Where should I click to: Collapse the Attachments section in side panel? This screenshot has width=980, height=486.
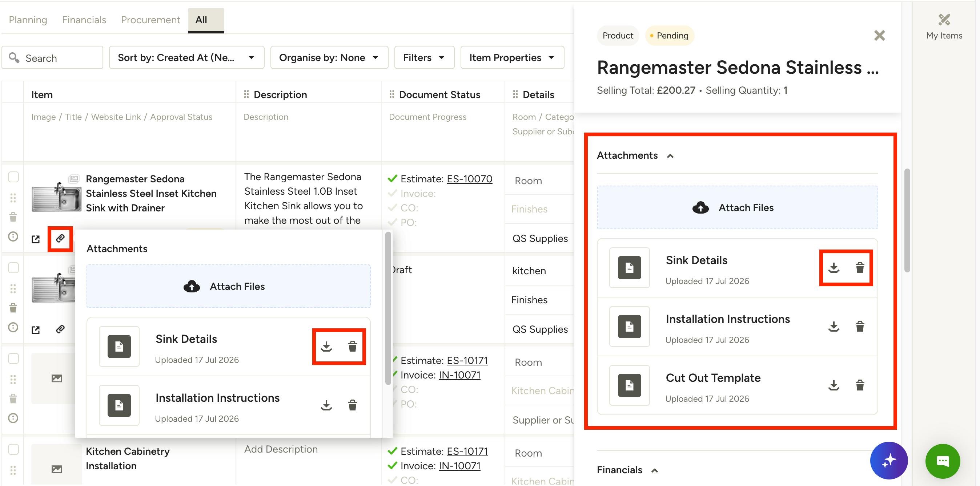pyautogui.click(x=670, y=156)
